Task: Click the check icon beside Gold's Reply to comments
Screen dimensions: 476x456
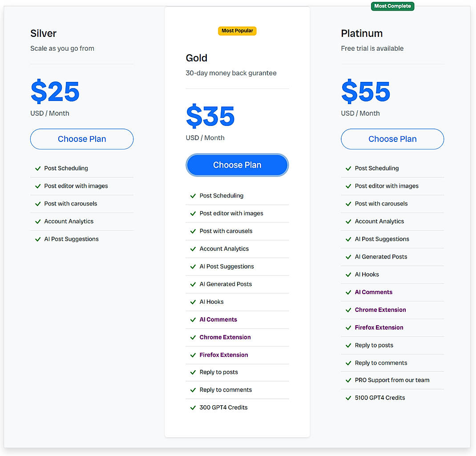Action: (193, 390)
